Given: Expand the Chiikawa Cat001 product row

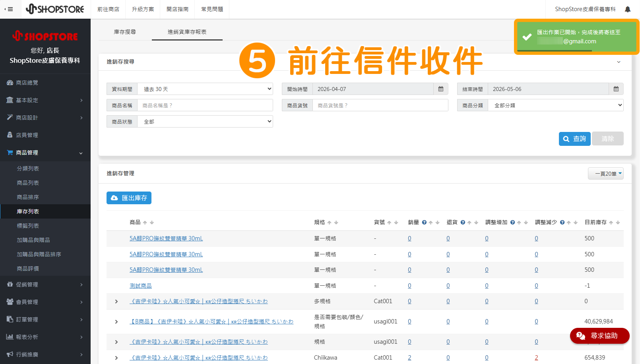Looking at the screenshot, I should pyautogui.click(x=116, y=358).
